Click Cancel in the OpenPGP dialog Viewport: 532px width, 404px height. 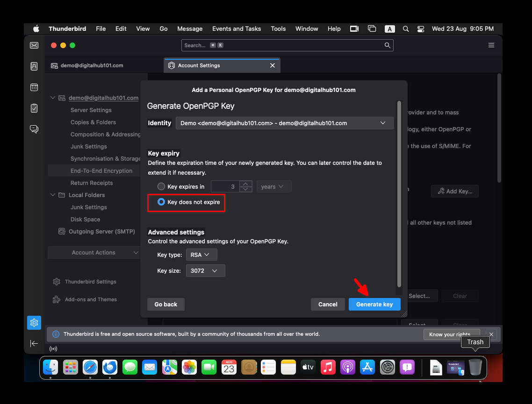(328, 305)
